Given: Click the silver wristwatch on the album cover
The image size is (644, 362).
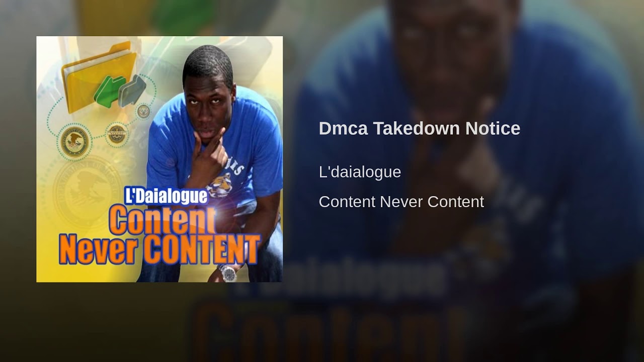Looking at the screenshot, I should pyautogui.click(x=228, y=273).
